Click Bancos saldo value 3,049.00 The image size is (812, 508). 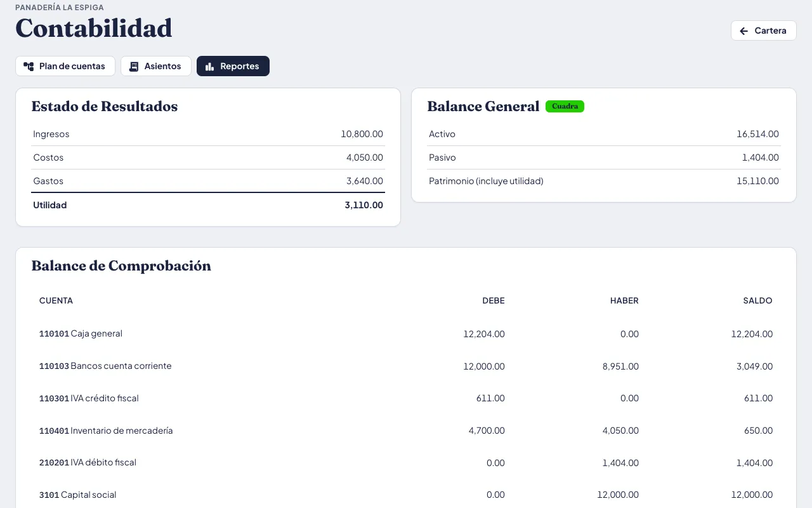coord(754,366)
